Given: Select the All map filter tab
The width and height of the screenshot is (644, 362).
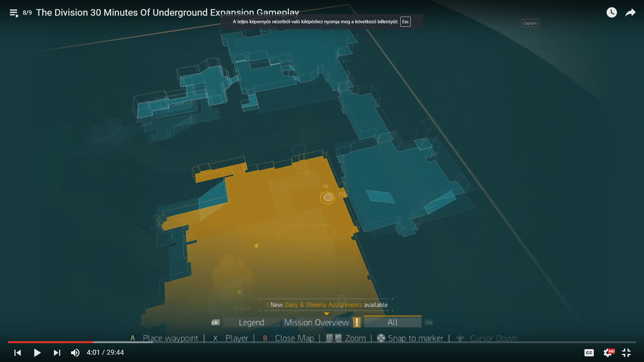Looking at the screenshot, I should pyautogui.click(x=392, y=322).
